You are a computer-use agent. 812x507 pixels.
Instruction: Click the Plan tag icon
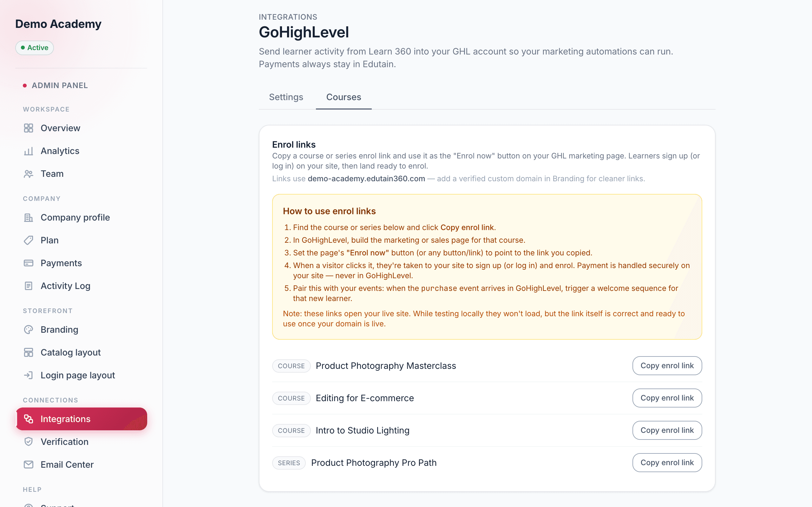point(29,241)
